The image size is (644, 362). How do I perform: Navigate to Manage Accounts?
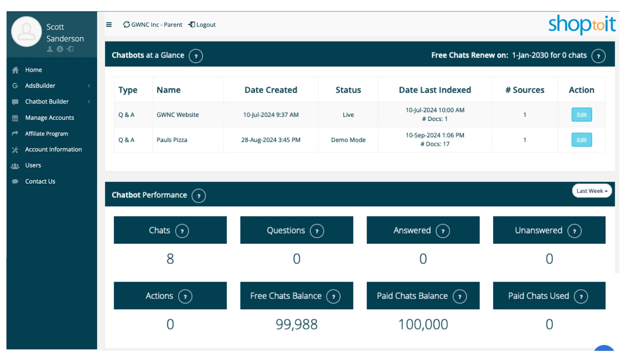click(x=49, y=117)
